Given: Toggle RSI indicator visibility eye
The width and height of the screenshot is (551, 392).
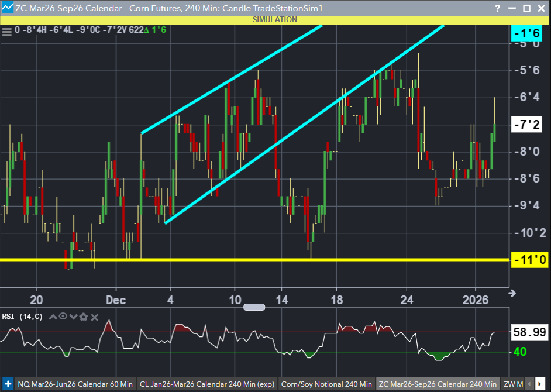Looking at the screenshot, I should click(x=63, y=317).
